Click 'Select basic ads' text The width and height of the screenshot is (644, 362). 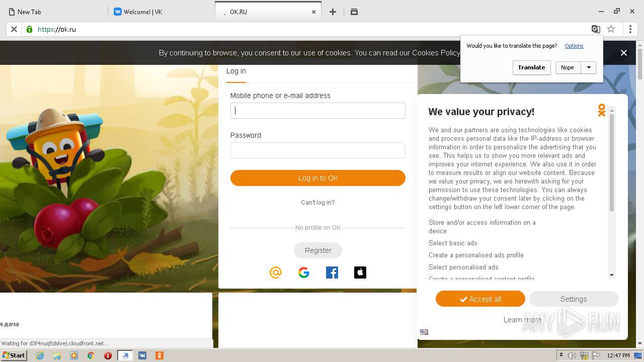pyautogui.click(x=453, y=243)
